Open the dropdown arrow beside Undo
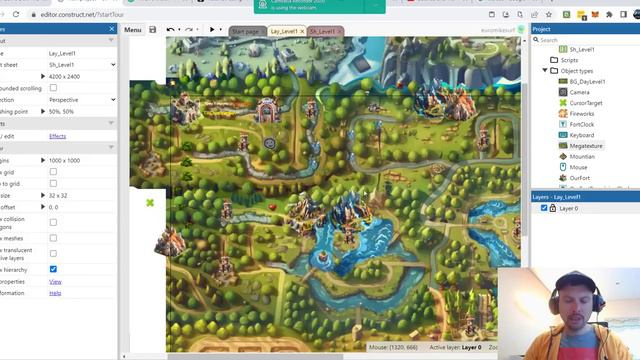640x360 pixels. (179, 30)
